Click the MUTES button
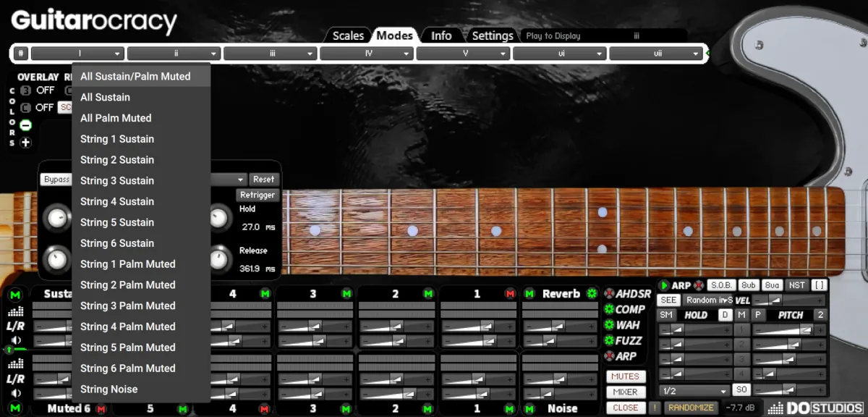Viewport: 868px width, 417px height. [x=626, y=376]
